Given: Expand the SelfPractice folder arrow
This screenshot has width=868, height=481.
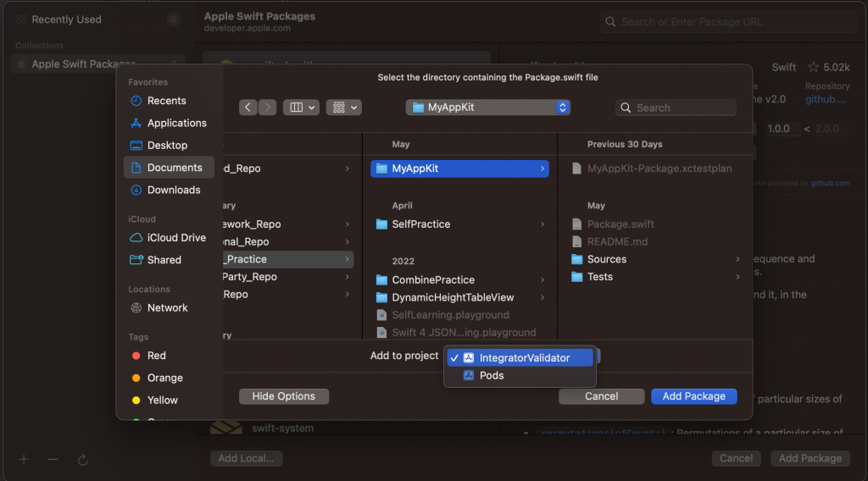Looking at the screenshot, I should 542,224.
